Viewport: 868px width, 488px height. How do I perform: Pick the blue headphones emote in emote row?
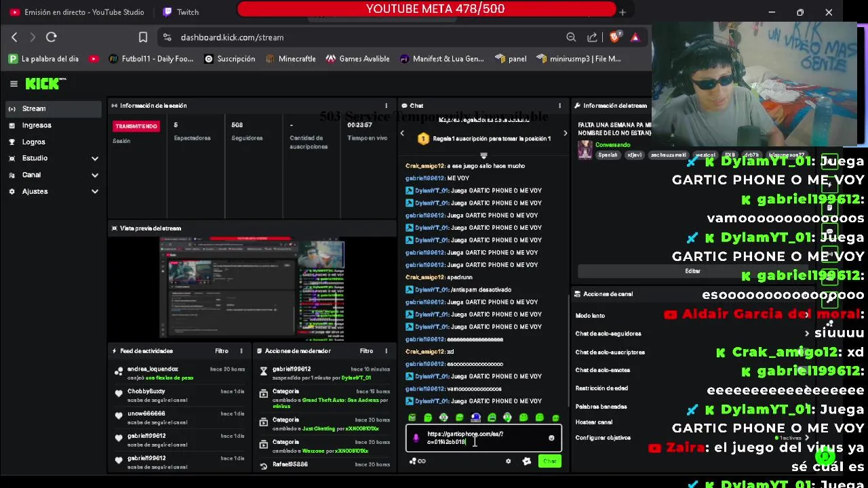point(476,418)
